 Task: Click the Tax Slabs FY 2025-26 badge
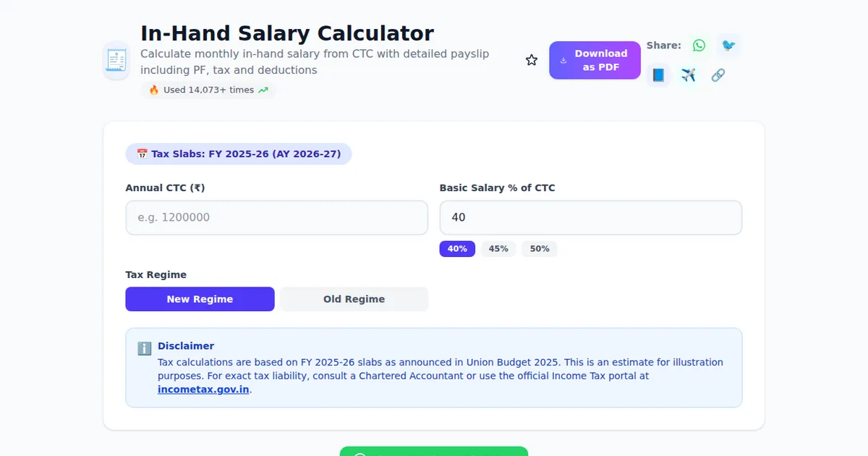pyautogui.click(x=239, y=154)
